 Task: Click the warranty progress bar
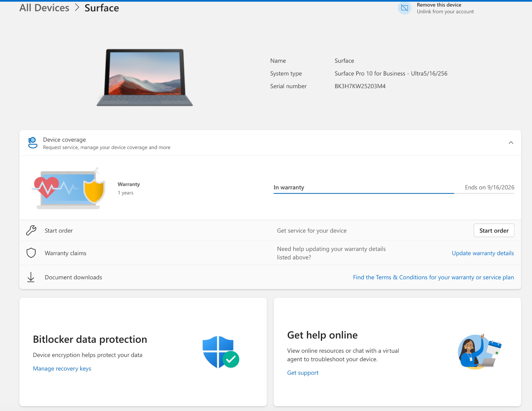click(x=394, y=193)
